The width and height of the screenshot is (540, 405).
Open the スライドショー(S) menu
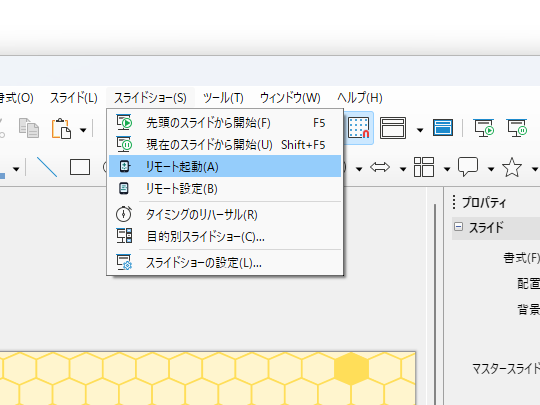point(150,98)
